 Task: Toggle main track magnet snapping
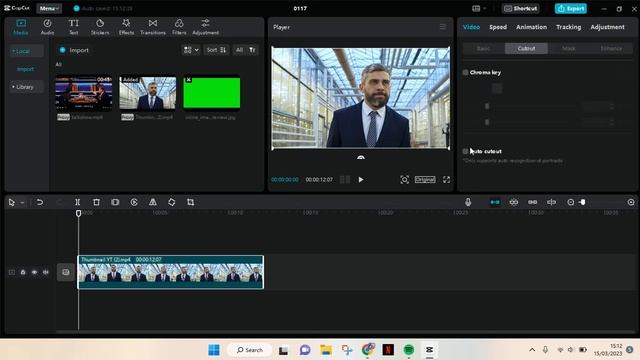coord(495,202)
